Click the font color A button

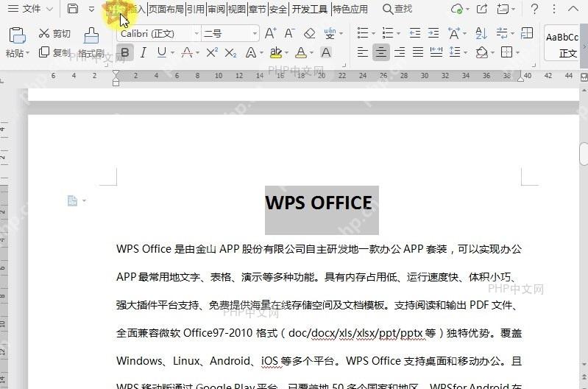(301, 52)
